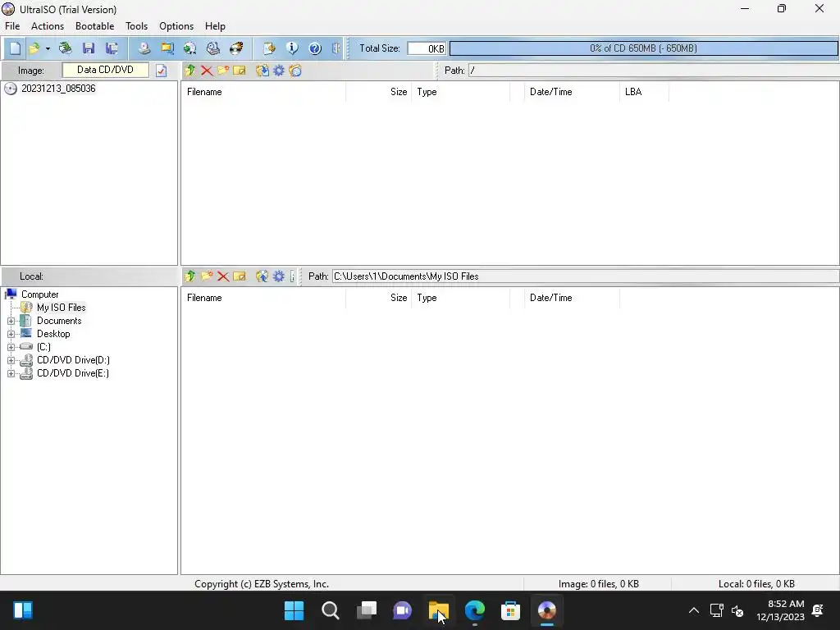Open the dropdown arrow beside the Open icon
Image resolution: width=840 pixels, height=630 pixels.
point(48,48)
